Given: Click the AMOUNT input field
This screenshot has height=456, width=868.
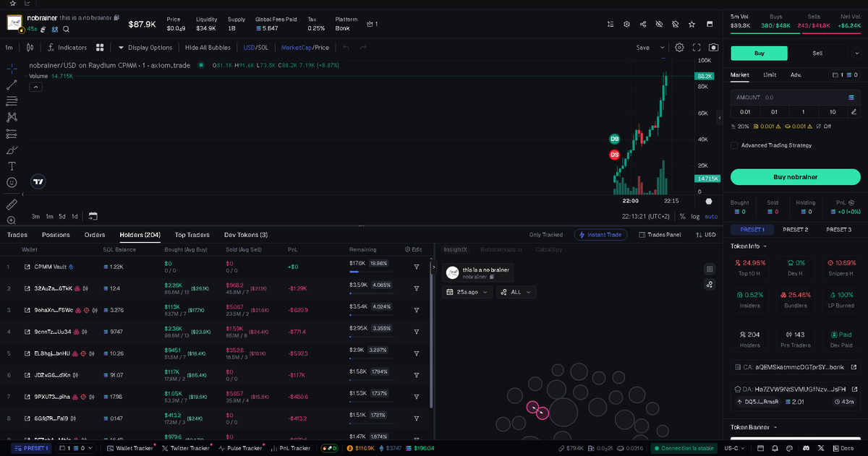Looking at the screenshot, I should point(795,97).
